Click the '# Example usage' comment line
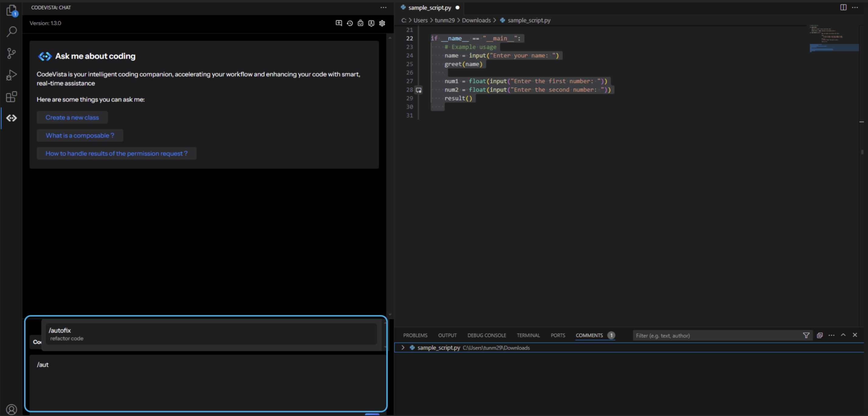This screenshot has height=416, width=868. 470,47
